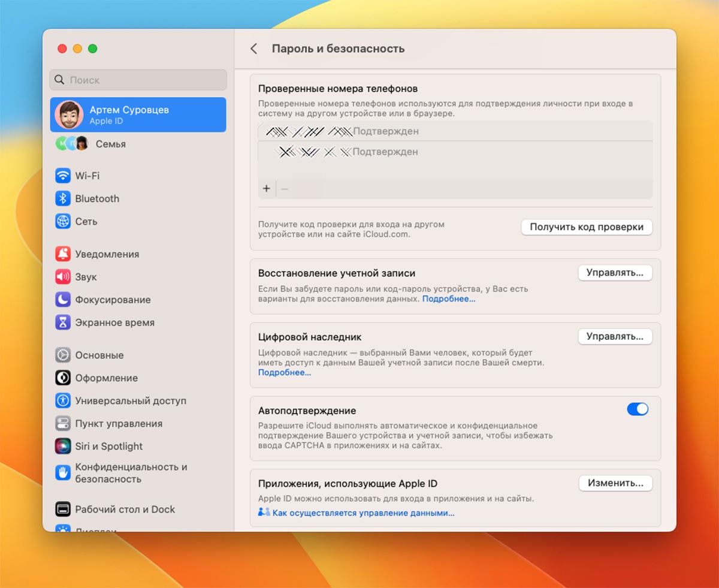Open Рабочий стол и Dock icon
This screenshot has width=719, height=588.
(63, 509)
